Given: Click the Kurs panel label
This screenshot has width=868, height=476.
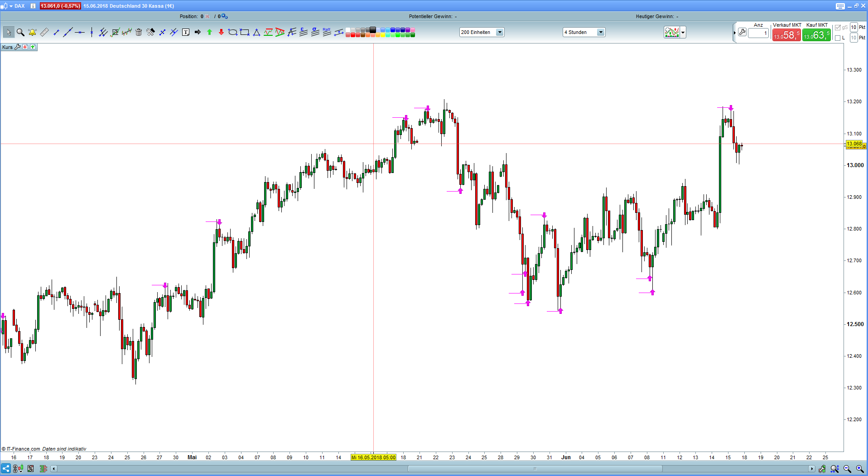Looking at the screenshot, I should 7,47.
